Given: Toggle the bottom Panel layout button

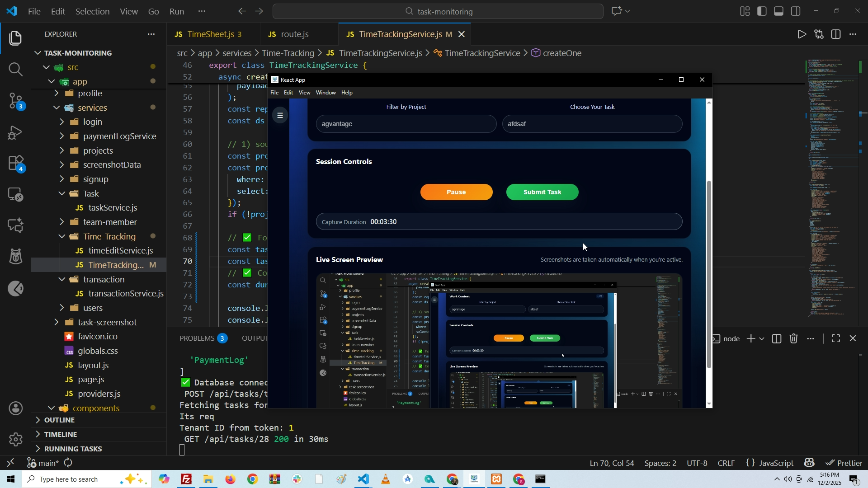Looking at the screenshot, I should click(x=779, y=11).
